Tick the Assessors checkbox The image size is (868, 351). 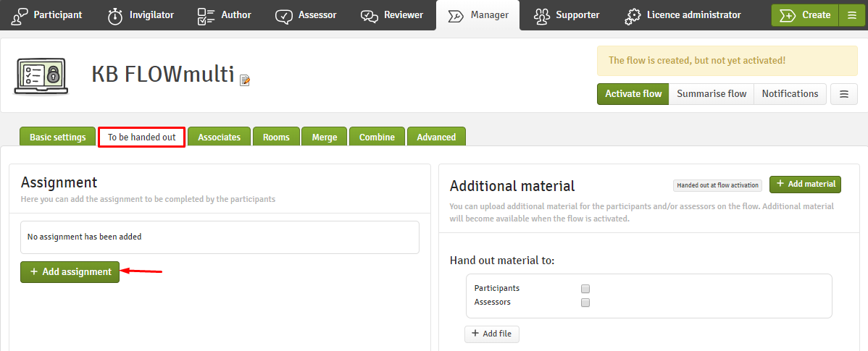coord(585,303)
